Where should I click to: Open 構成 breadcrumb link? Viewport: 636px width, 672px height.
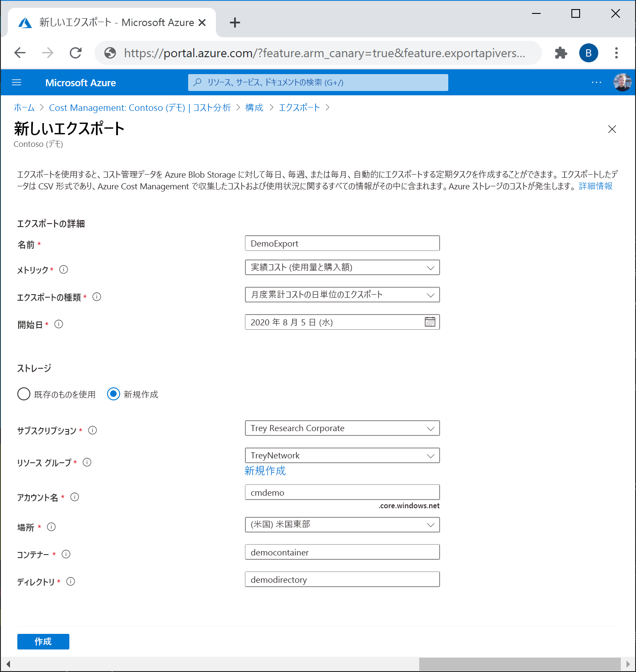coord(254,107)
